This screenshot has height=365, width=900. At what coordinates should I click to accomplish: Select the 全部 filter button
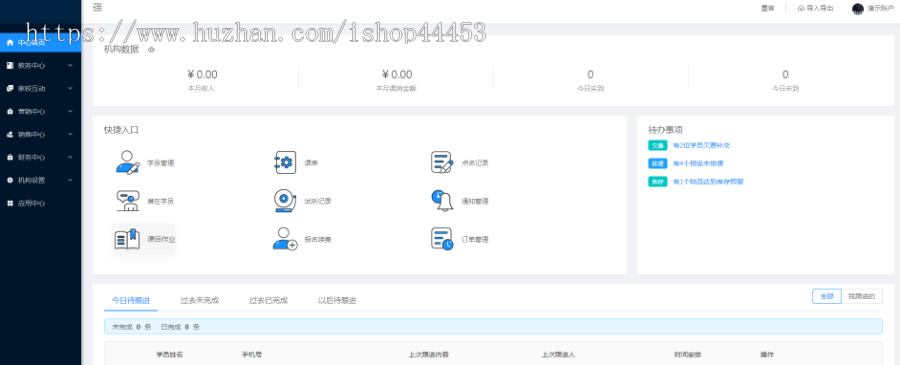827,296
